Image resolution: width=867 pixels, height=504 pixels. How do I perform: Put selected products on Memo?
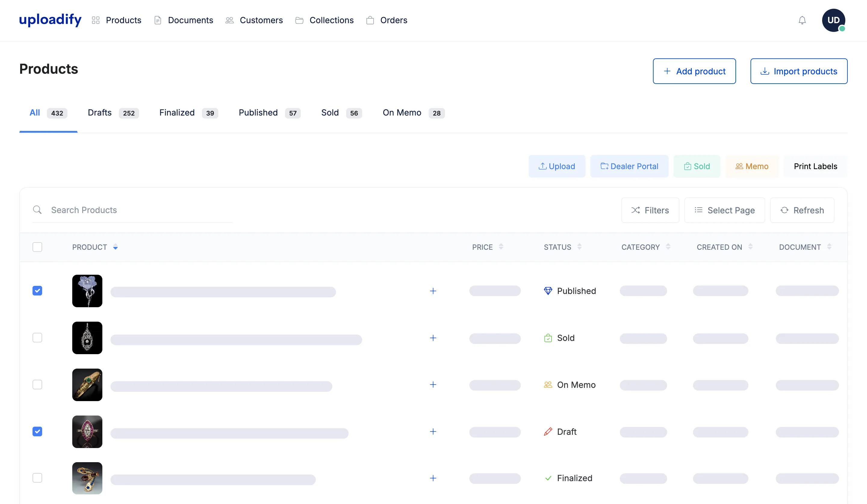tap(752, 166)
